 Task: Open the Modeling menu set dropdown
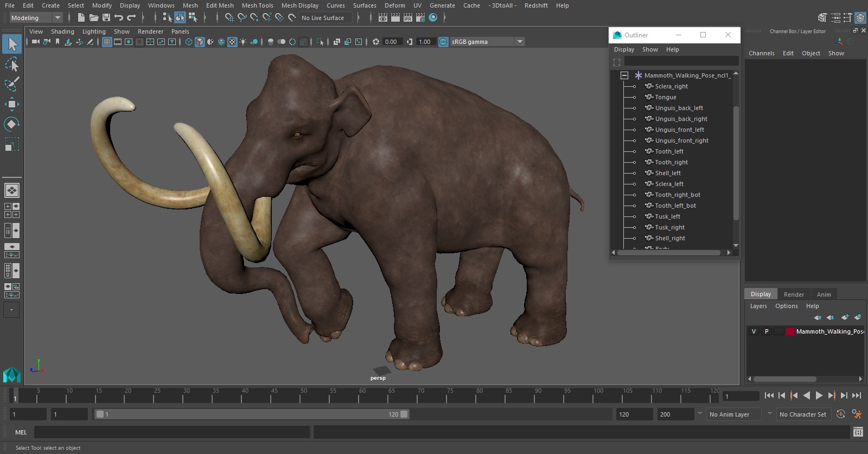click(36, 18)
